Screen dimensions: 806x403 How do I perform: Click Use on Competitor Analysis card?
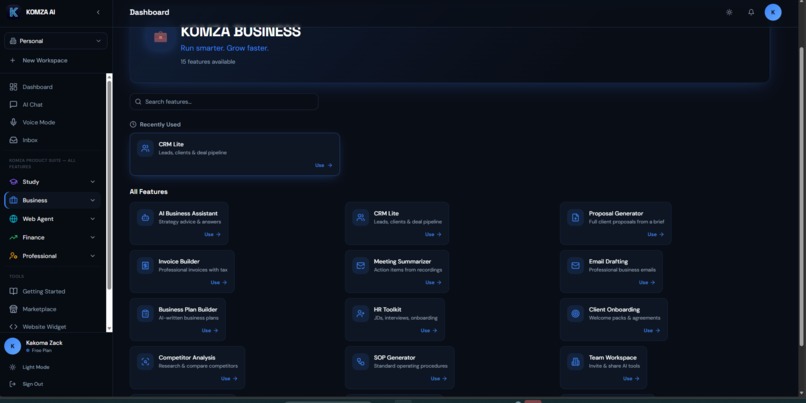coord(230,379)
